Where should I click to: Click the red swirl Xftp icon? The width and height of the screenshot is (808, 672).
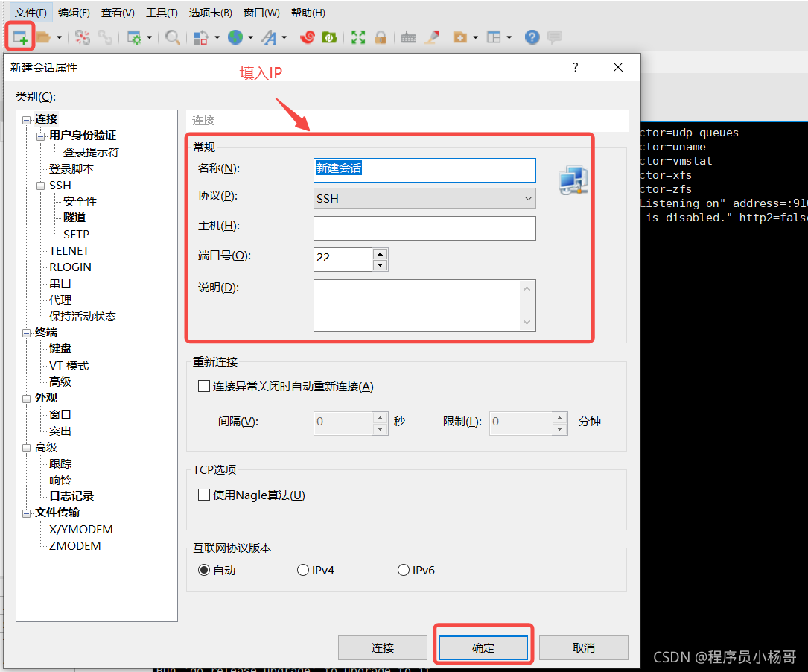pyautogui.click(x=308, y=37)
